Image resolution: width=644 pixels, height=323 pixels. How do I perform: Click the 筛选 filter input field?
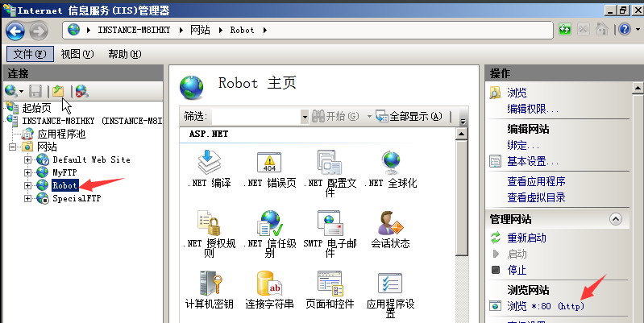point(256,117)
